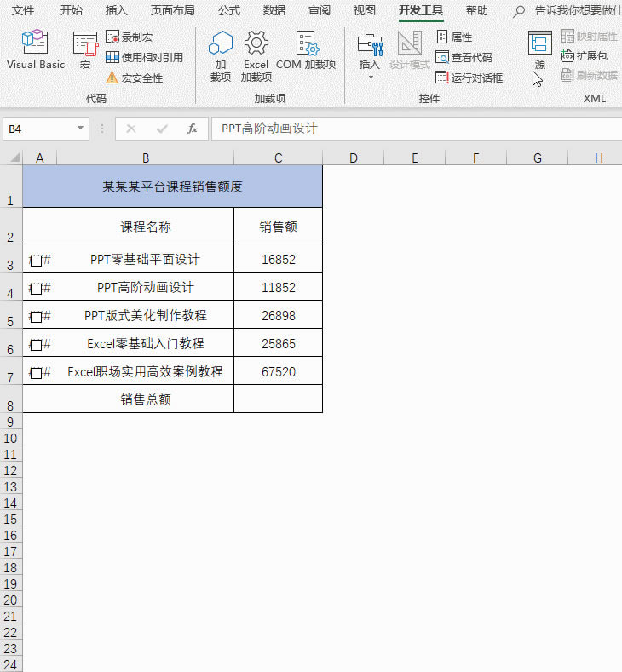Select cell PPT版式美化制作教程
This screenshot has height=672, width=622.
(146, 315)
